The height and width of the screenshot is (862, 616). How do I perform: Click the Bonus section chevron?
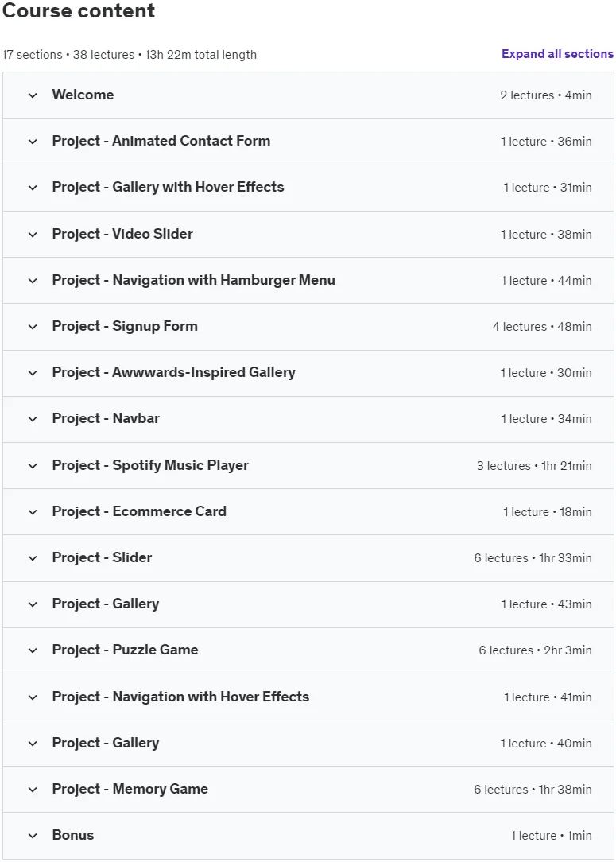(33, 836)
